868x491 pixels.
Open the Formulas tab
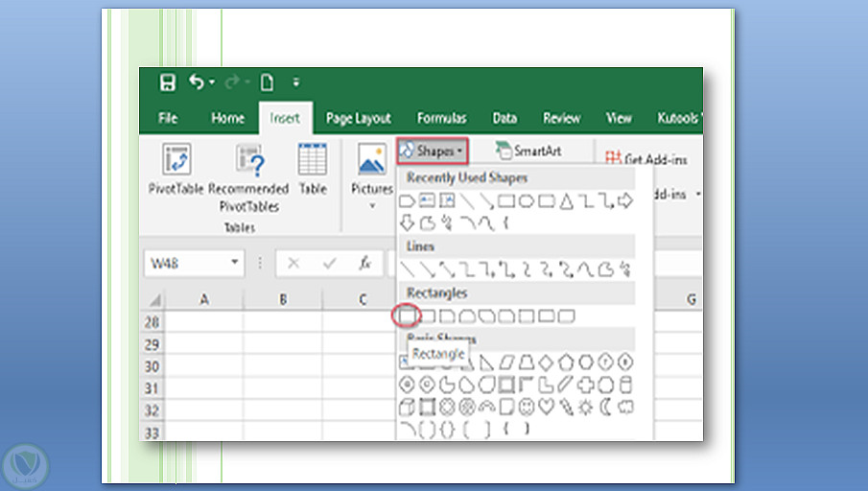click(x=441, y=118)
